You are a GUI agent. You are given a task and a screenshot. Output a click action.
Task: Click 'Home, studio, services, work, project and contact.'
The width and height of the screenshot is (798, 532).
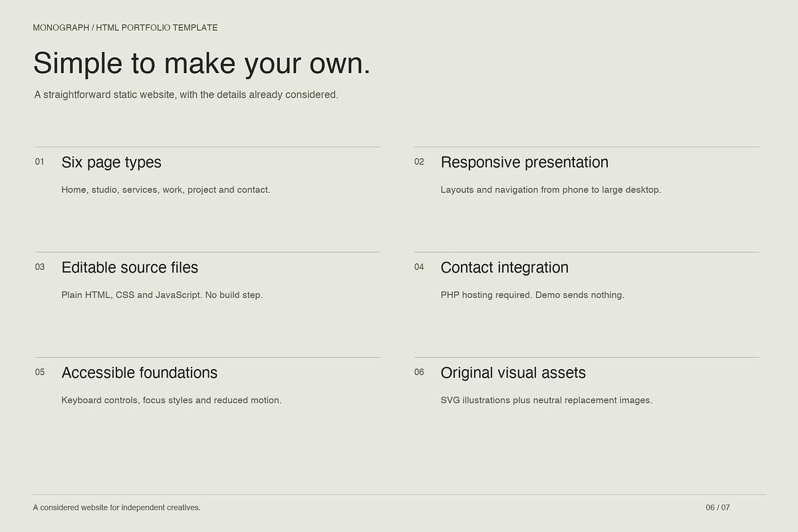click(166, 190)
